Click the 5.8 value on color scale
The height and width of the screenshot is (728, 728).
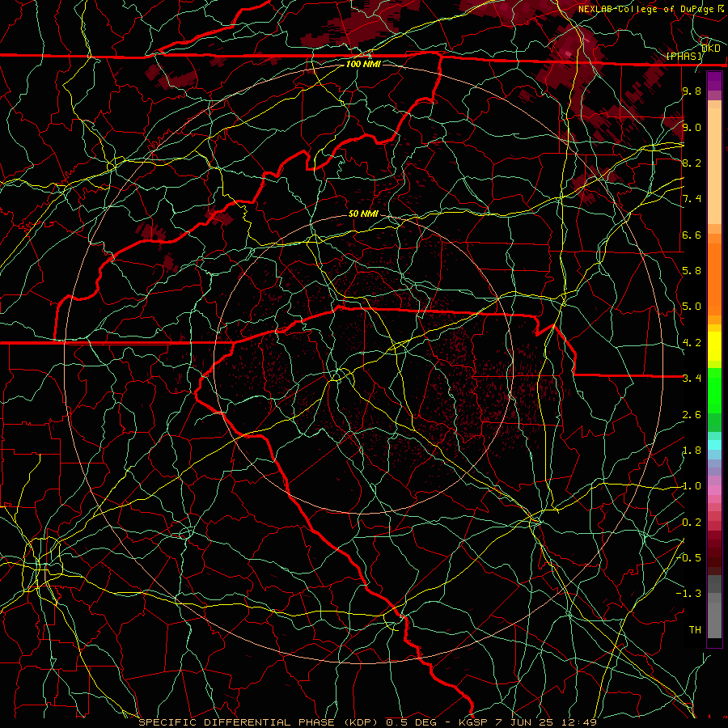point(692,271)
